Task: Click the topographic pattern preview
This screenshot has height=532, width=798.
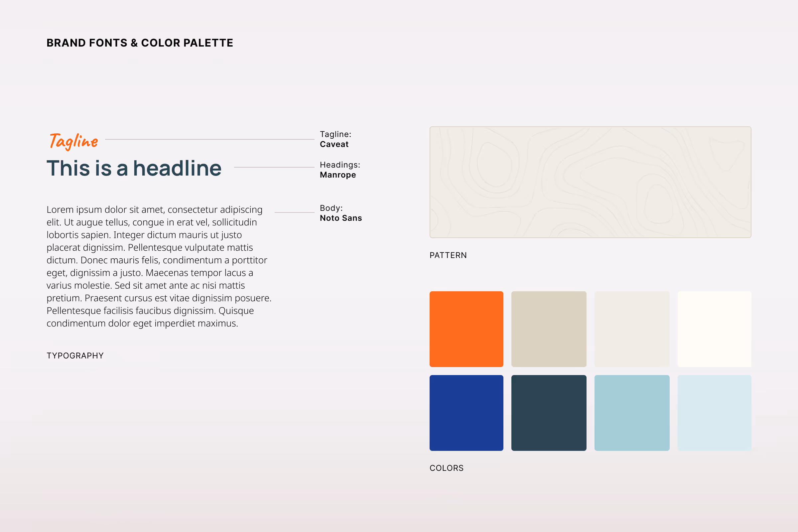Action: coord(591,182)
